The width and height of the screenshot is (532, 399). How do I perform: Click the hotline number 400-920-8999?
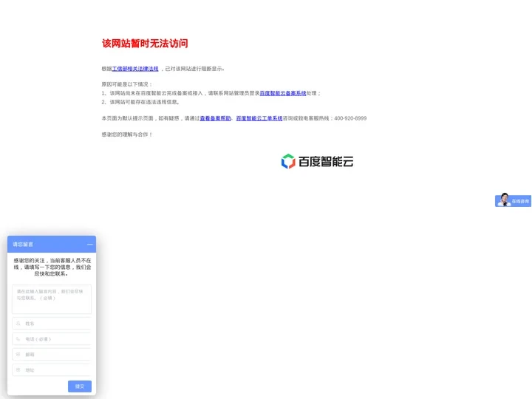coord(350,118)
